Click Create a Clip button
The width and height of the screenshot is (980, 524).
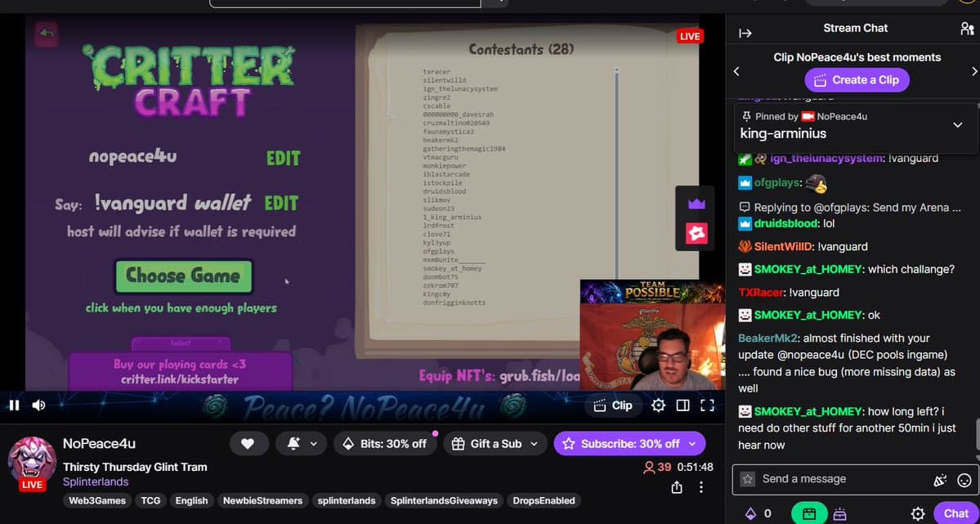click(x=857, y=80)
